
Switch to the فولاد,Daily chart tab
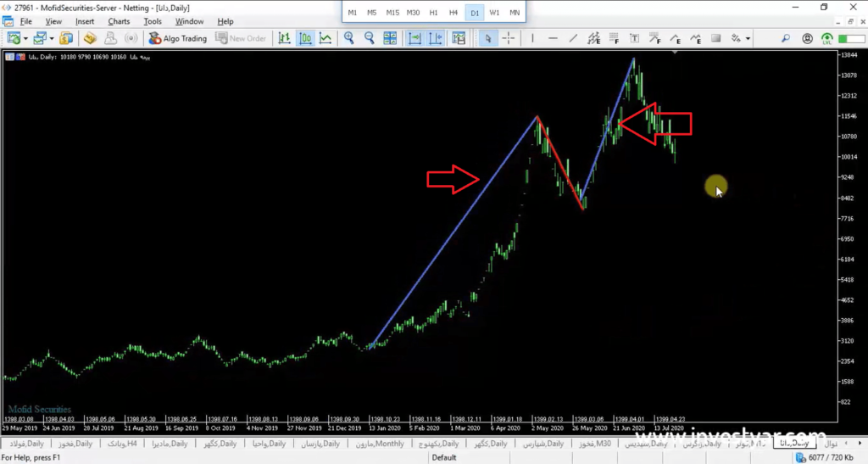click(x=26, y=444)
